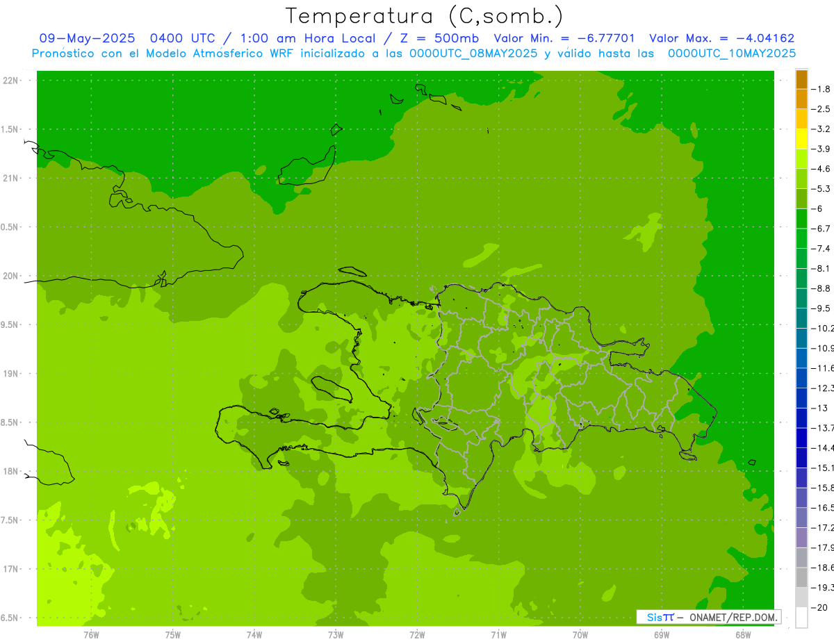The image size is (834, 644).
Task: Click the '70W' longitude label
Action: 580,634
